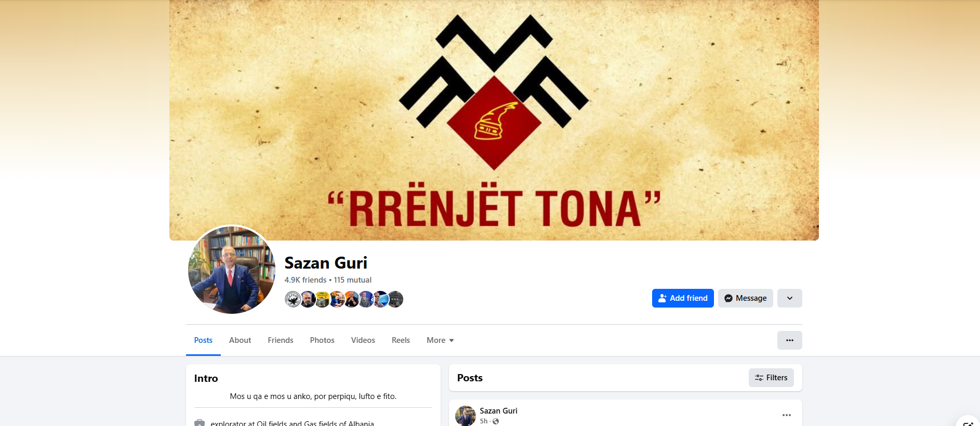Click the first mutual friend avatar
This screenshot has width=980, height=426.
(293, 299)
